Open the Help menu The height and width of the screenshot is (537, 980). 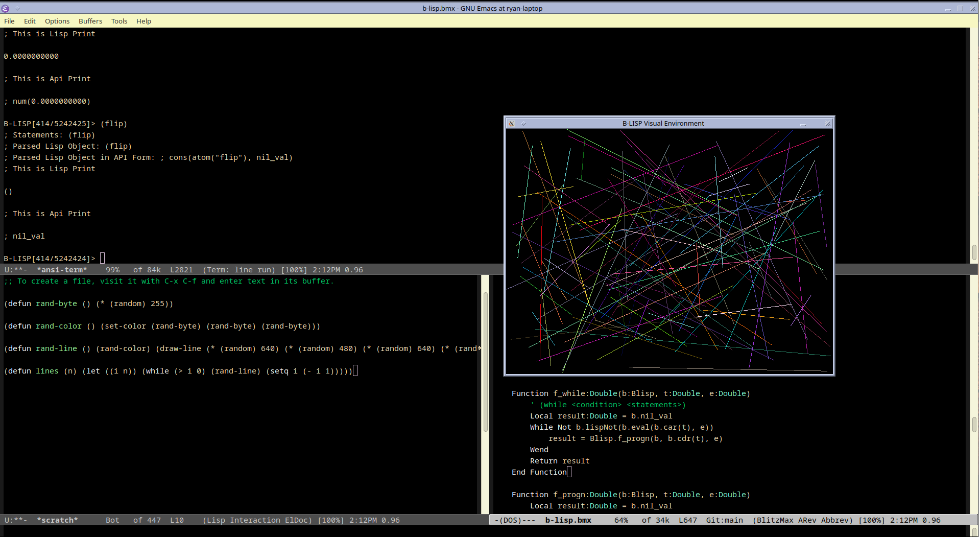click(x=144, y=21)
